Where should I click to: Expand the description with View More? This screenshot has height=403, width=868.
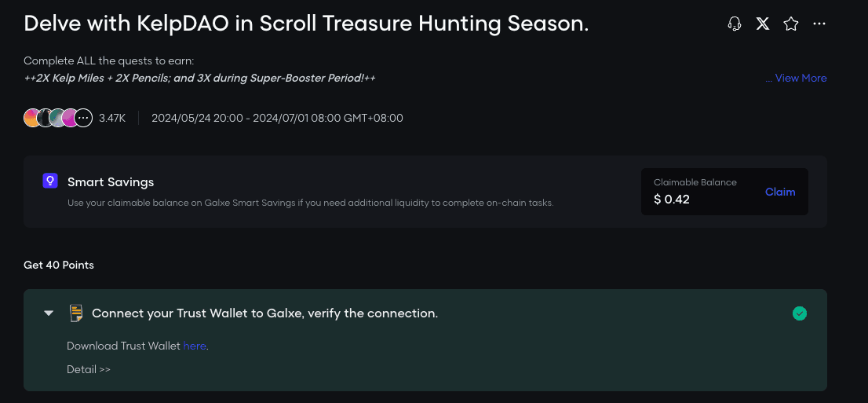tap(796, 78)
